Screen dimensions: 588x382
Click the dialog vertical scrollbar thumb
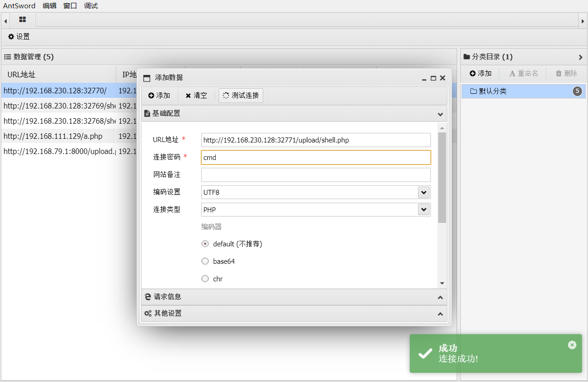pos(442,177)
